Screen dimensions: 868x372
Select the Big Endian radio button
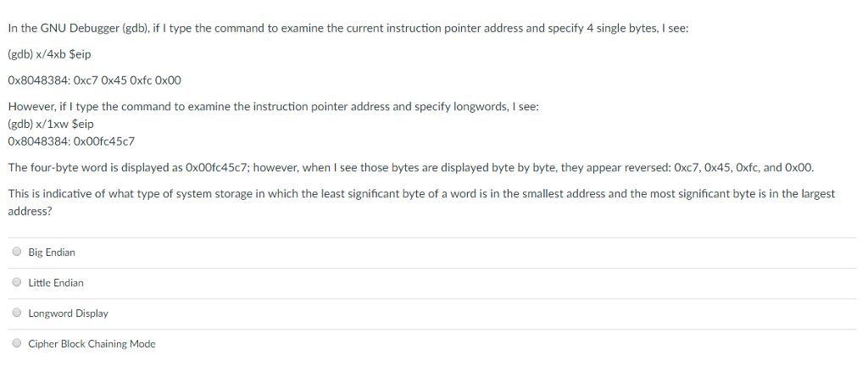coord(17,252)
